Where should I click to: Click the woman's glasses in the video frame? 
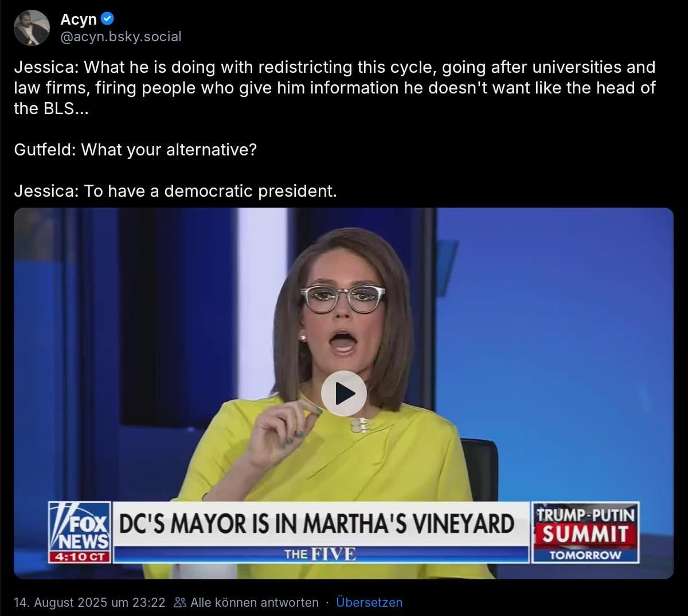[x=342, y=299]
